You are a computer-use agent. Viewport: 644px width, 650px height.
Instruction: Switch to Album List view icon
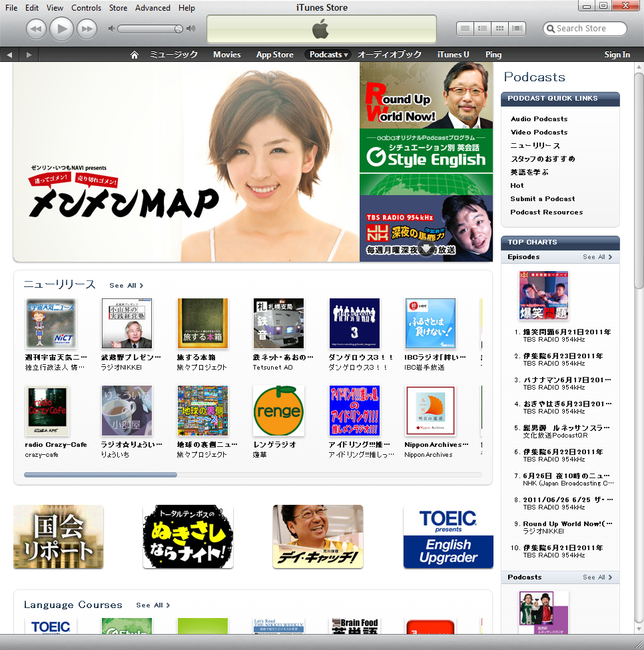(482, 28)
